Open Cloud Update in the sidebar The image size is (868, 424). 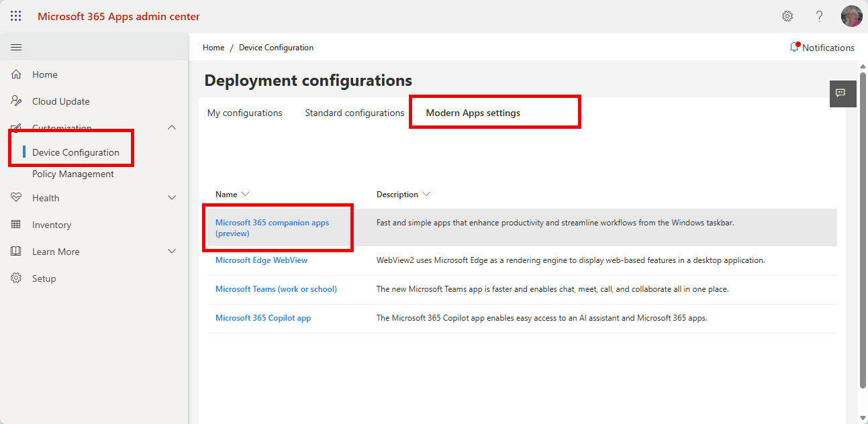click(x=60, y=101)
